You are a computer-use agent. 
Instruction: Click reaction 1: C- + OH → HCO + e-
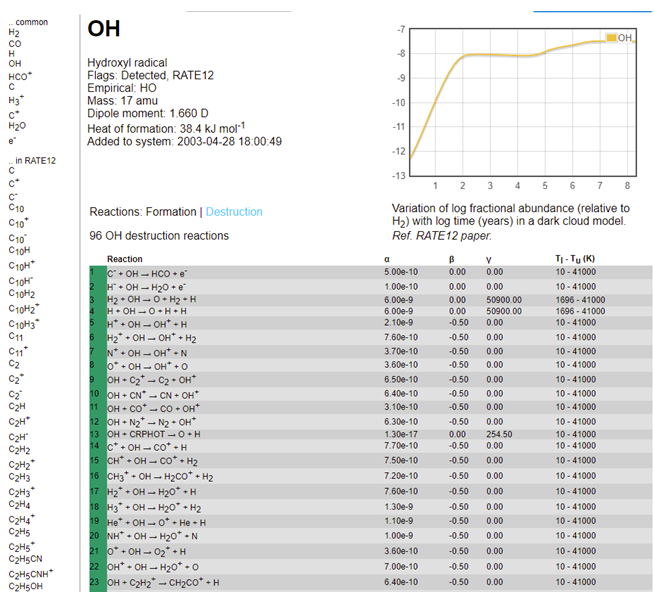point(147,273)
